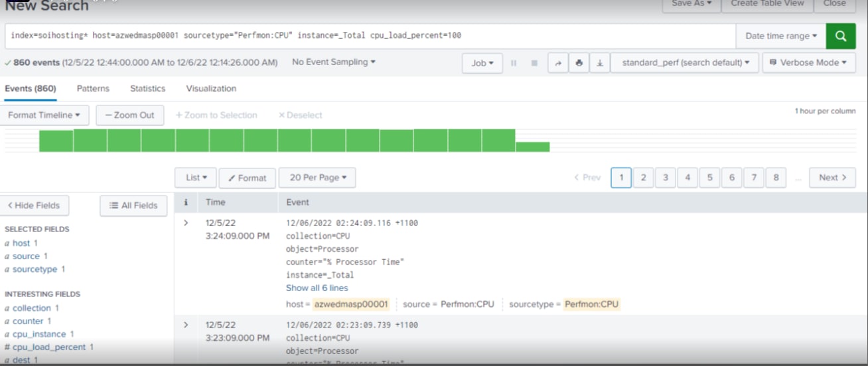Click Create Table View button
This screenshot has height=366, width=868.
(767, 5)
